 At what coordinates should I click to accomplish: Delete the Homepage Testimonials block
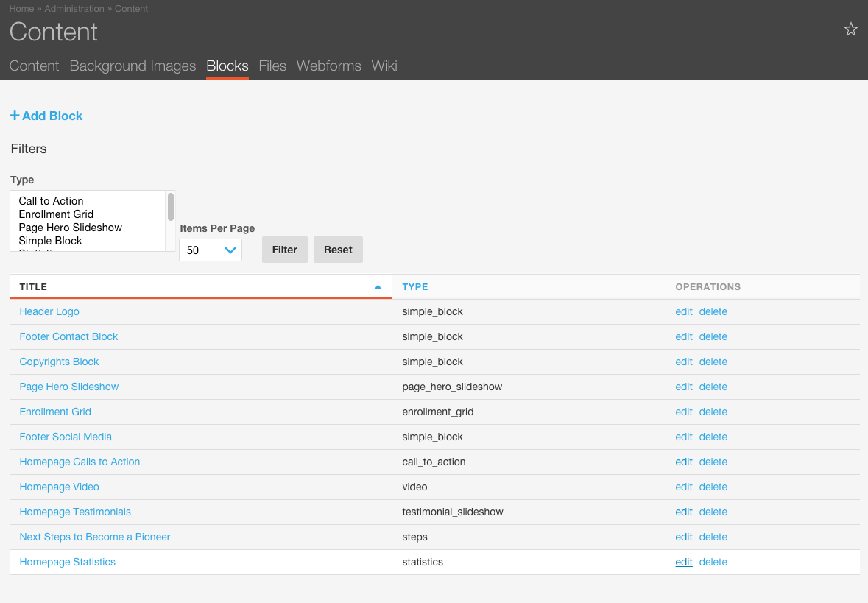713,512
